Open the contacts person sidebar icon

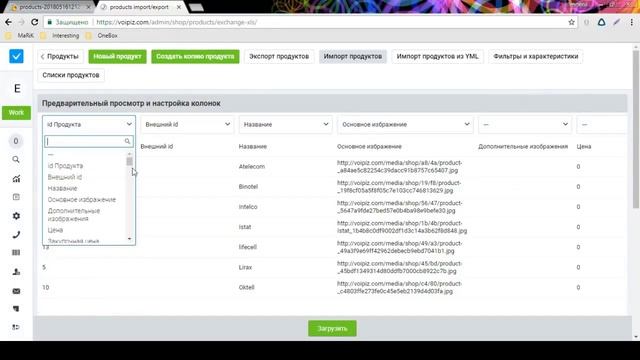16,272
